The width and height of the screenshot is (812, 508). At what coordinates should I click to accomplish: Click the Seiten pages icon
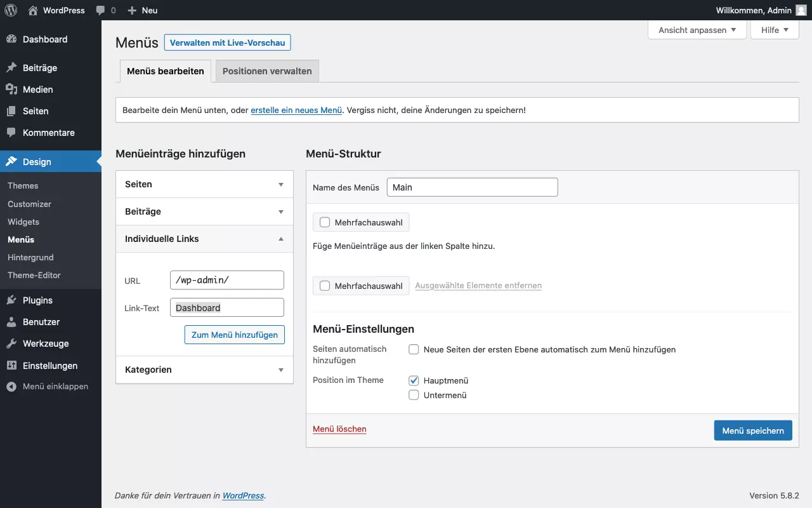(11, 111)
